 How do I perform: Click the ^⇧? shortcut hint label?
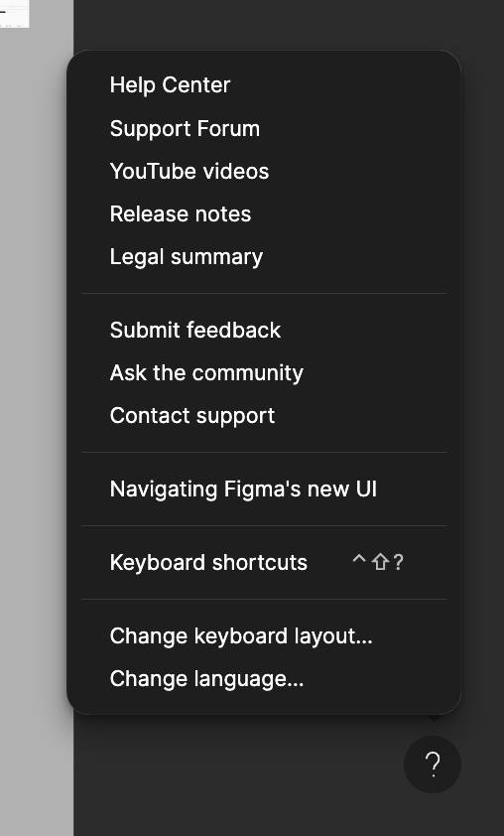[x=378, y=562]
